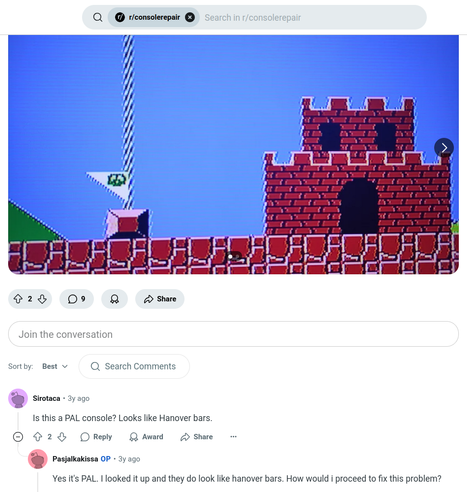Downvote the post
467x492 pixels.
(x=42, y=299)
